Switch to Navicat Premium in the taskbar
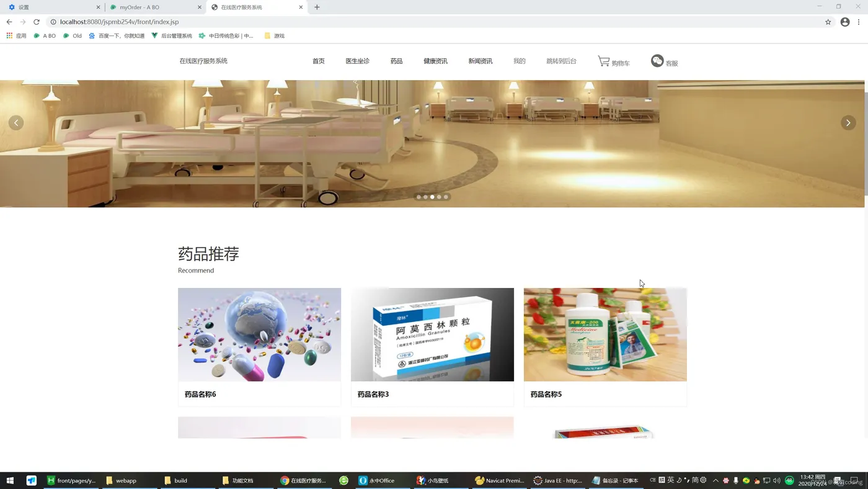The image size is (868, 489). click(500, 480)
